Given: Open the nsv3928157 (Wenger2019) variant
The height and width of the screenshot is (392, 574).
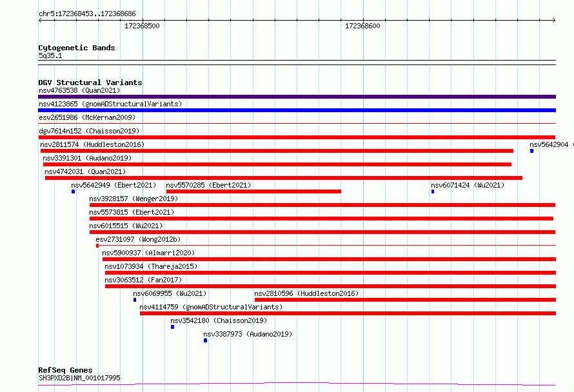Looking at the screenshot, I should [134, 199].
